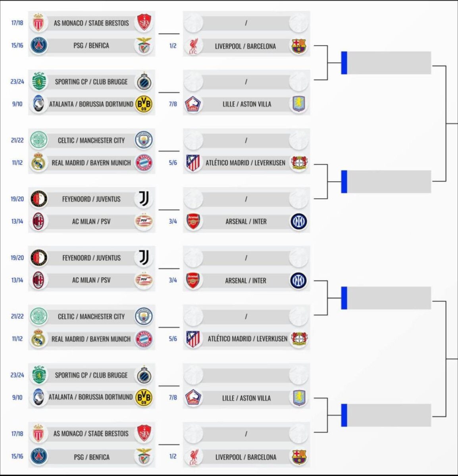
Task: Open the top bracket's Real Madrid / Bayern Munich tie
Action: click(91, 163)
